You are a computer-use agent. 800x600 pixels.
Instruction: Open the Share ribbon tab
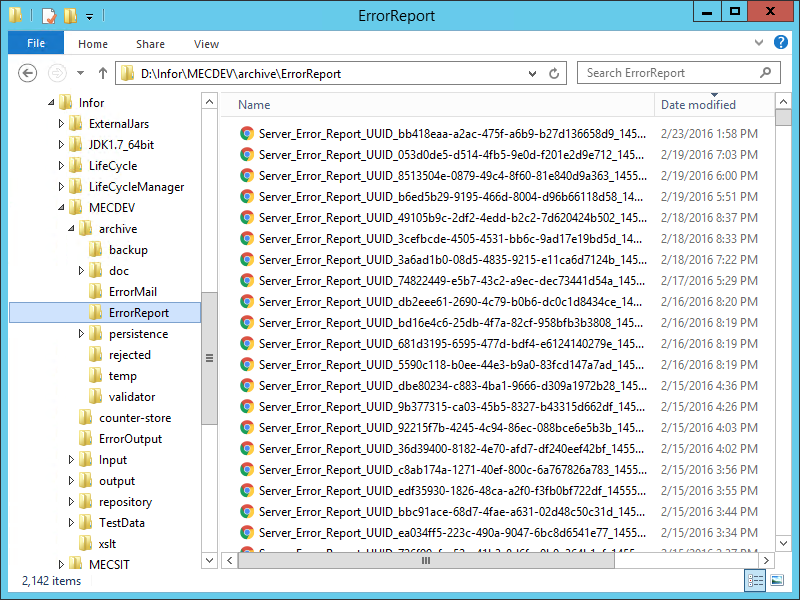pyautogui.click(x=151, y=44)
